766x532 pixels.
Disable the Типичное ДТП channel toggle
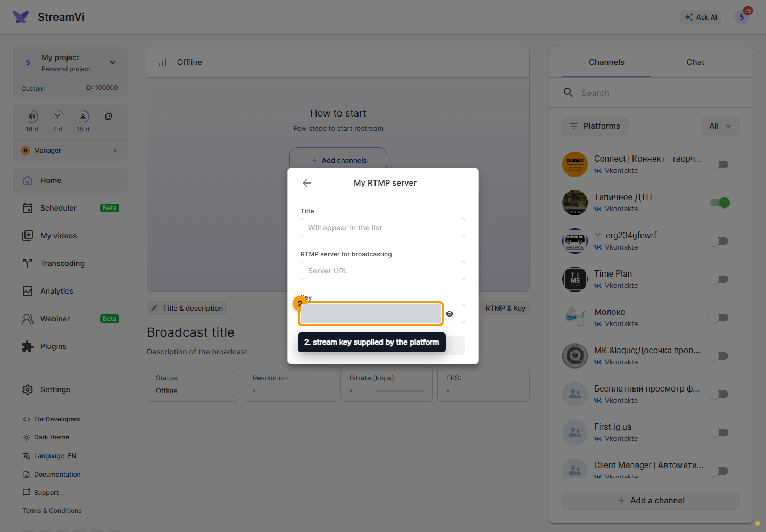pos(719,203)
